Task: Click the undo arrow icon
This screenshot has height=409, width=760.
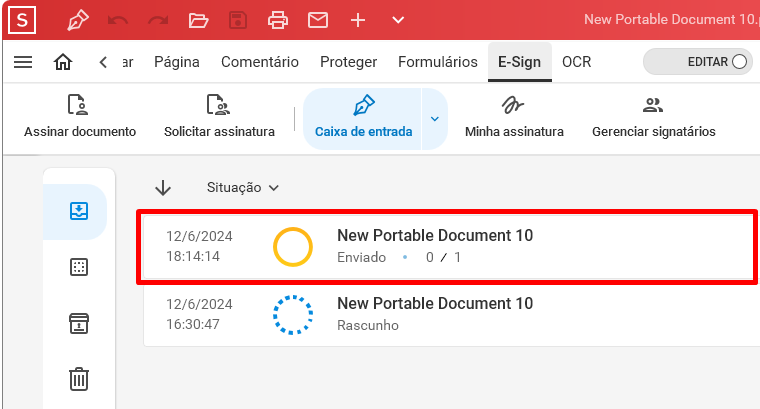Action: (x=118, y=20)
